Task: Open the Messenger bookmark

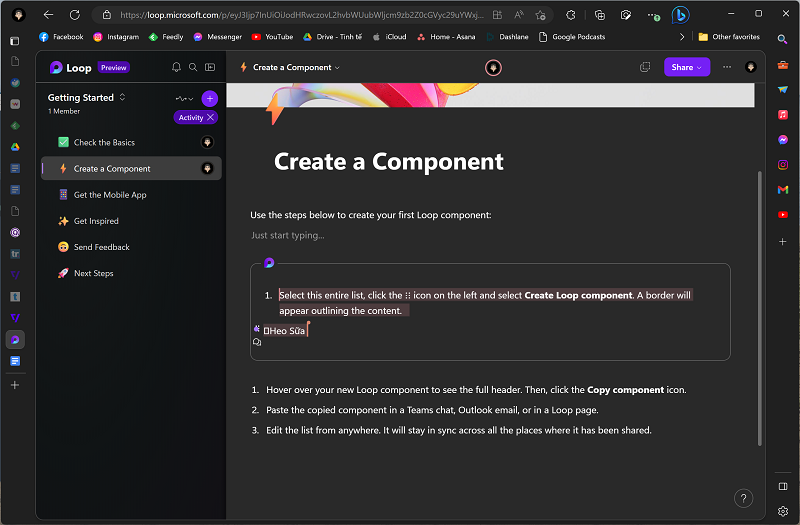Action: pos(218,37)
